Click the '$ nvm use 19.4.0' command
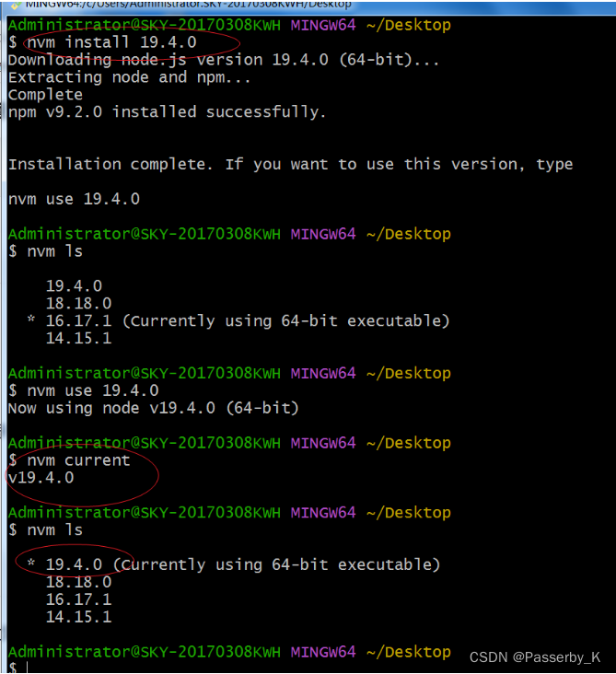 pyautogui.click(x=84, y=390)
